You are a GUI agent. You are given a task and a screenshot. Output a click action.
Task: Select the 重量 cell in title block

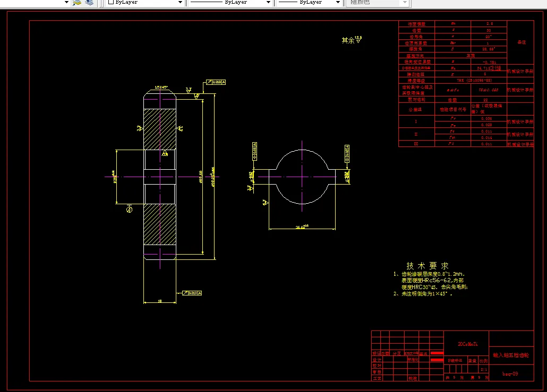coord(472,361)
